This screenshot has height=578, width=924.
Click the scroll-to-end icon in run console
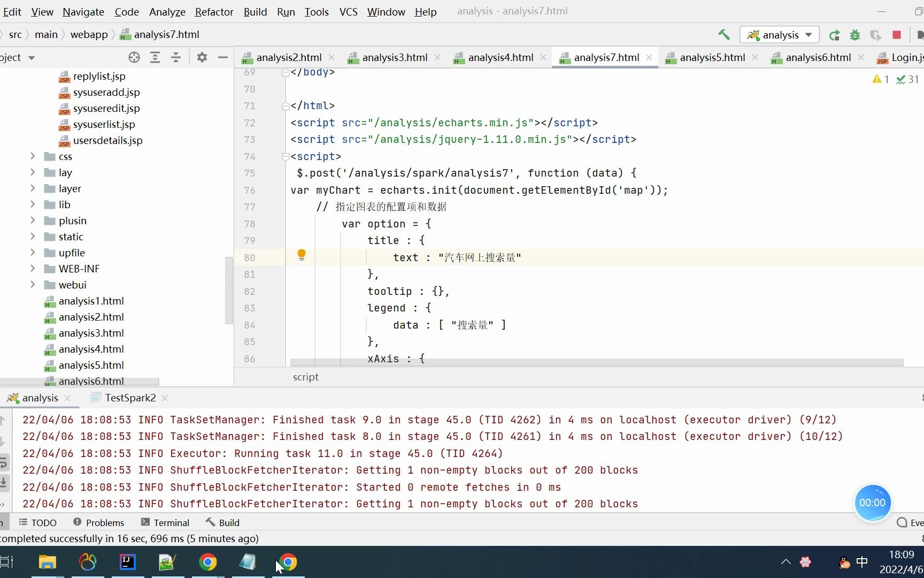pos(4,483)
